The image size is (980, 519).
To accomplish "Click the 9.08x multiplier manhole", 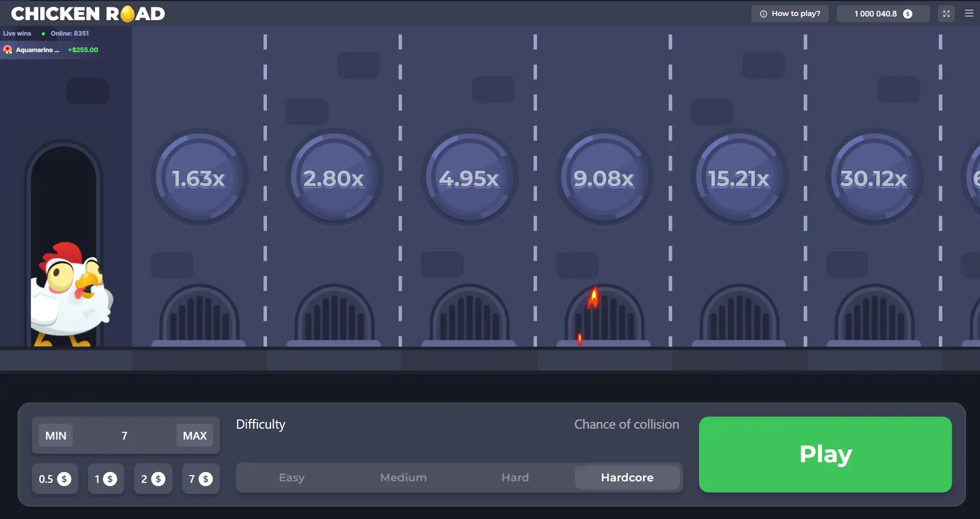I will coord(604,177).
